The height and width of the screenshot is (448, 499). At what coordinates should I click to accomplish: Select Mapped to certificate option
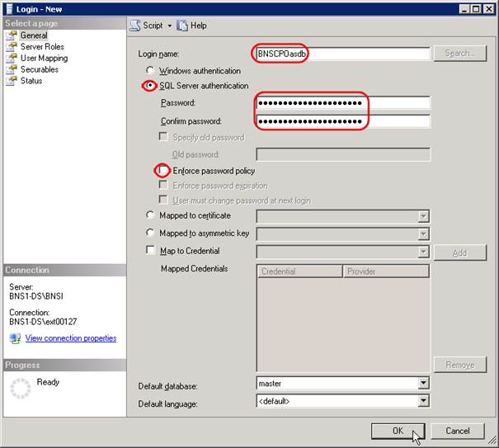[x=150, y=215]
